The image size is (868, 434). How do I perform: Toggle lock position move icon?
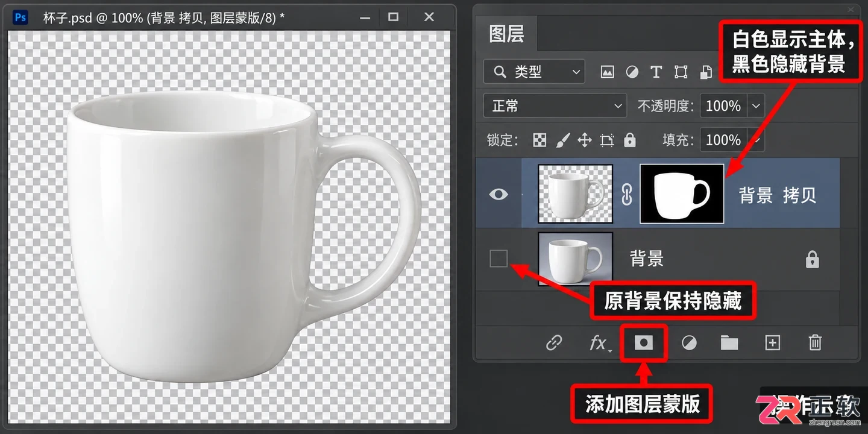pos(584,140)
